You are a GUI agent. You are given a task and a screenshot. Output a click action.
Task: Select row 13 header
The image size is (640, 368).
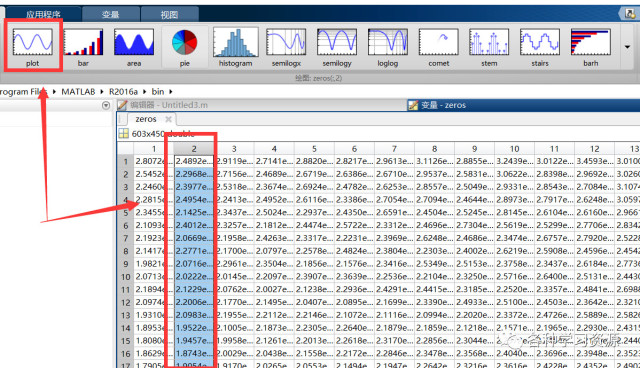click(x=126, y=315)
